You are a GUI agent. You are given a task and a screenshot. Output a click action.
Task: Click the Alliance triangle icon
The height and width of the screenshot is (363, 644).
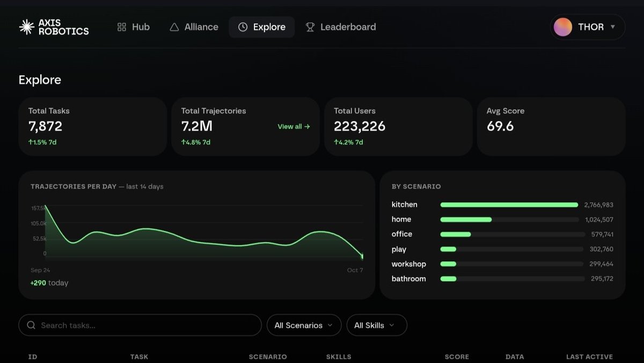click(174, 27)
